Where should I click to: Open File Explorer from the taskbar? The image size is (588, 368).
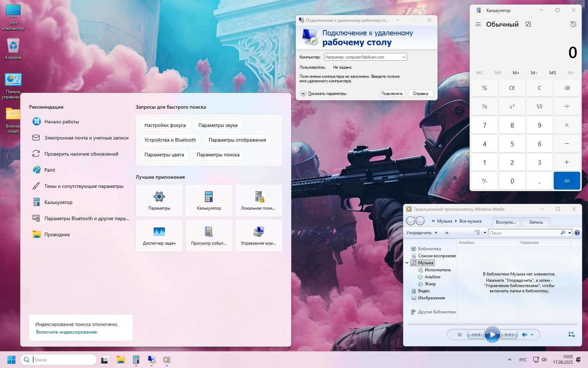click(121, 360)
